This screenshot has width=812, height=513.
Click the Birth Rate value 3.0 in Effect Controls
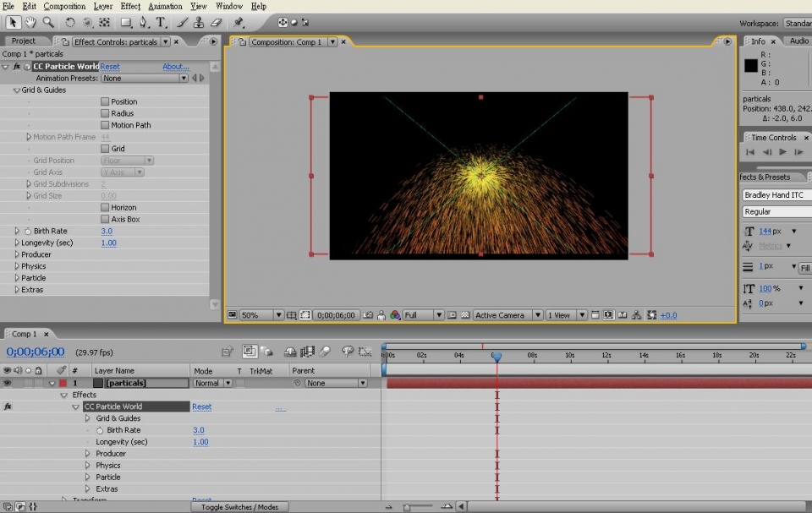(x=107, y=231)
